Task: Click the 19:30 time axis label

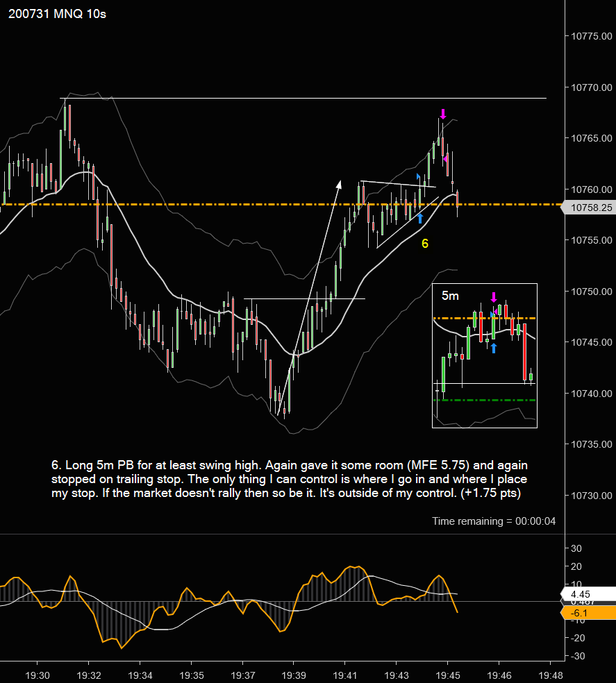Action: pos(38,675)
